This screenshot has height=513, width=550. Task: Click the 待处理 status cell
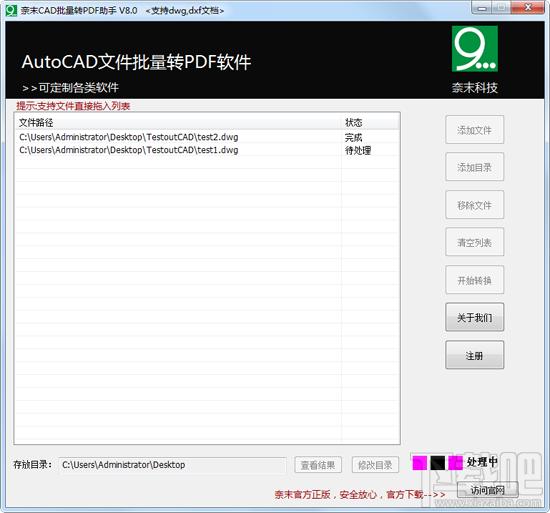pyautogui.click(x=358, y=150)
